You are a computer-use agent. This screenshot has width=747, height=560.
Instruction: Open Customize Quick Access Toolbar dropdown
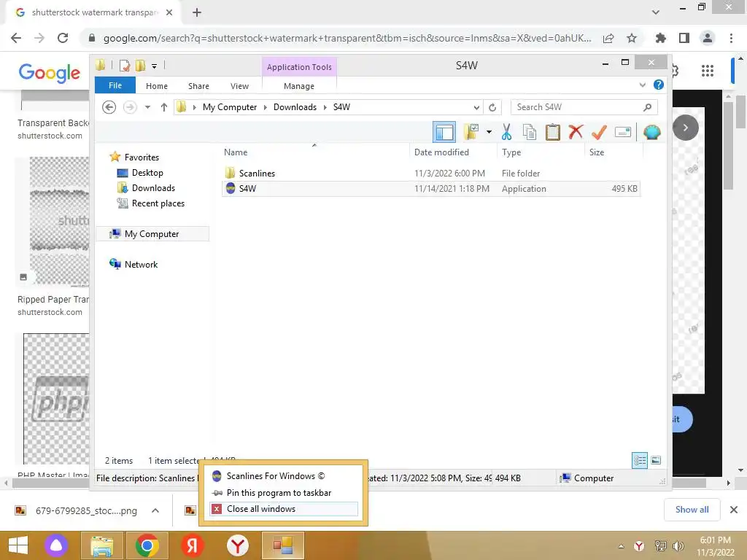155,66
